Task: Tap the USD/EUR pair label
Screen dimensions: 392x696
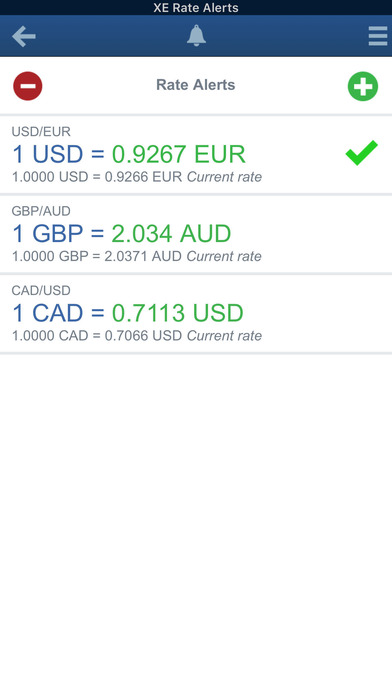Action: click(41, 131)
